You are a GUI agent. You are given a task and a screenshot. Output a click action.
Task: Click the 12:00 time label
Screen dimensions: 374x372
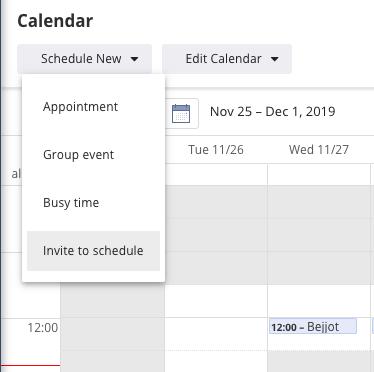click(43, 328)
